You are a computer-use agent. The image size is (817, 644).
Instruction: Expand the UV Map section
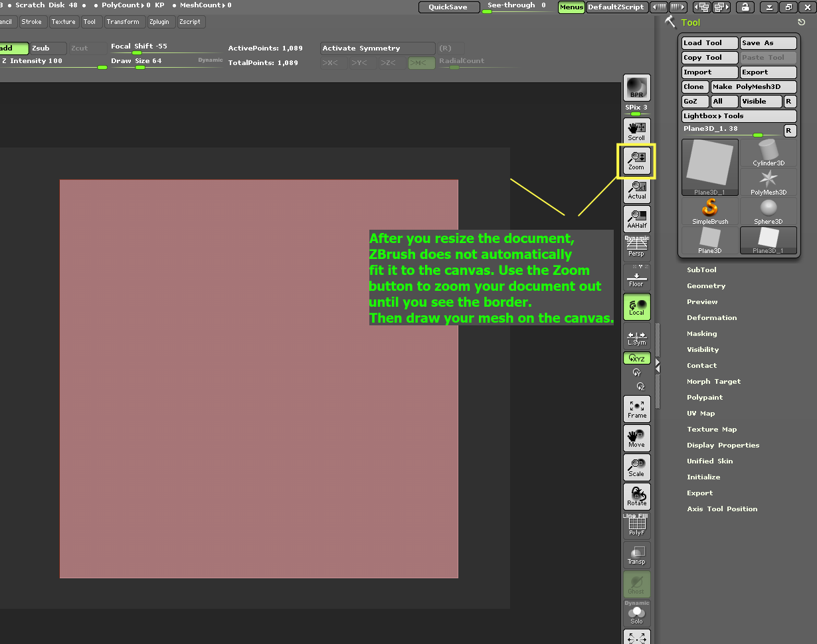coord(701,414)
